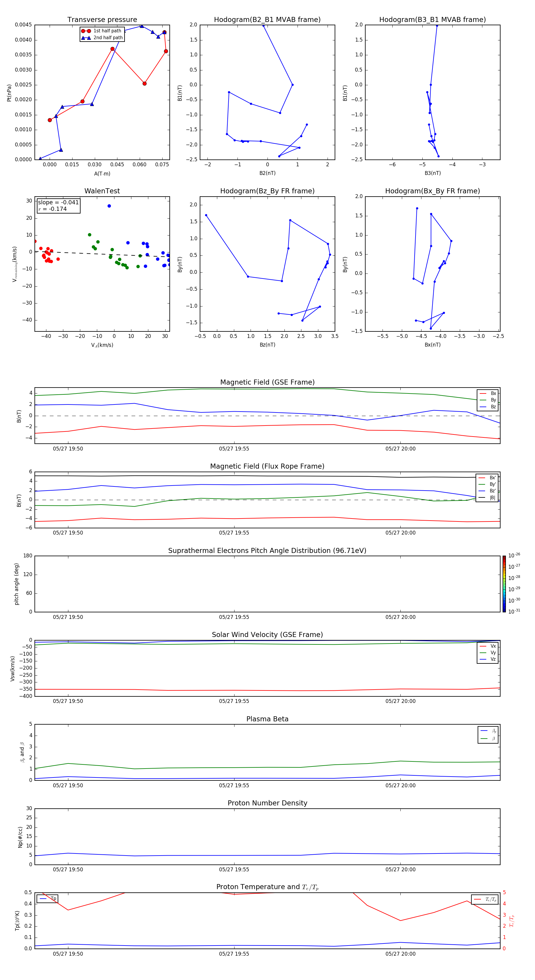
Task: Click the "slope = -0.041" annotation
Action: 58,203
